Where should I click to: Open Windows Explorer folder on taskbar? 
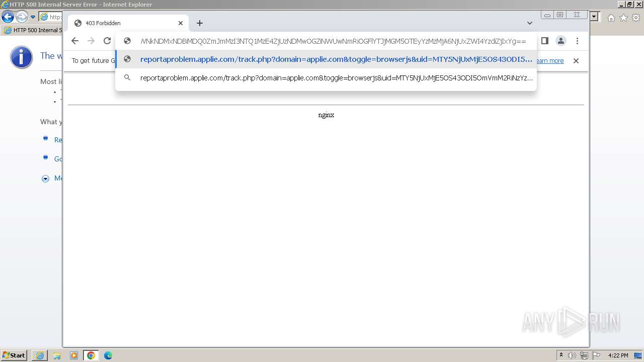(x=57, y=355)
